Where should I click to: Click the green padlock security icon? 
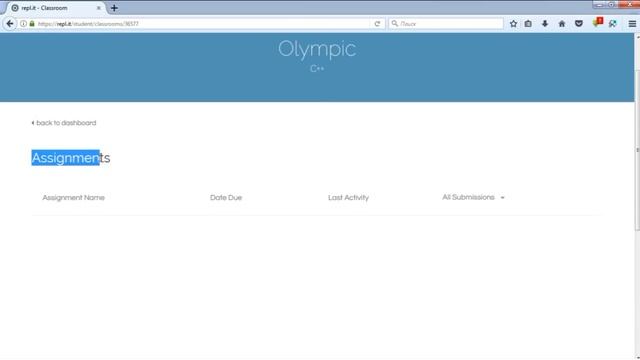(32, 24)
